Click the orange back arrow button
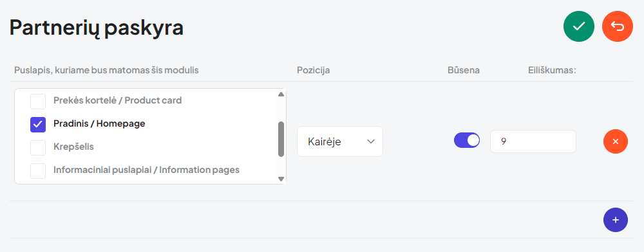This screenshot has height=252, width=644. (618, 26)
